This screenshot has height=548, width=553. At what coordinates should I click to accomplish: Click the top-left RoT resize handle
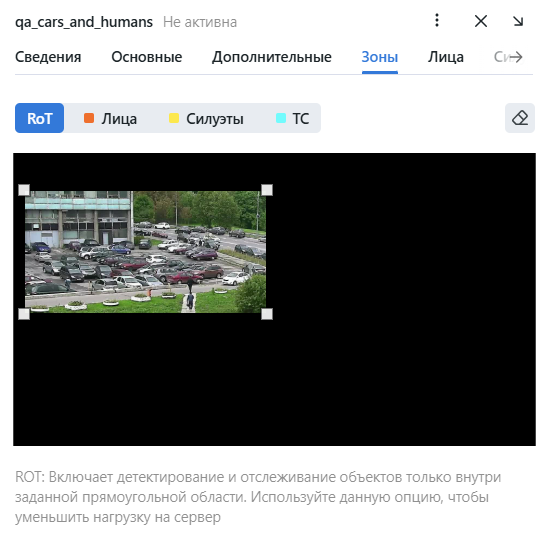[24, 190]
